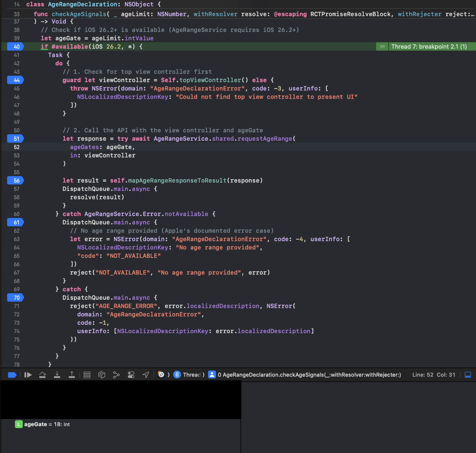Viewport: 476px width, 453px height.
Task: Toggle the breakpoint on line 70
Action: (16, 298)
